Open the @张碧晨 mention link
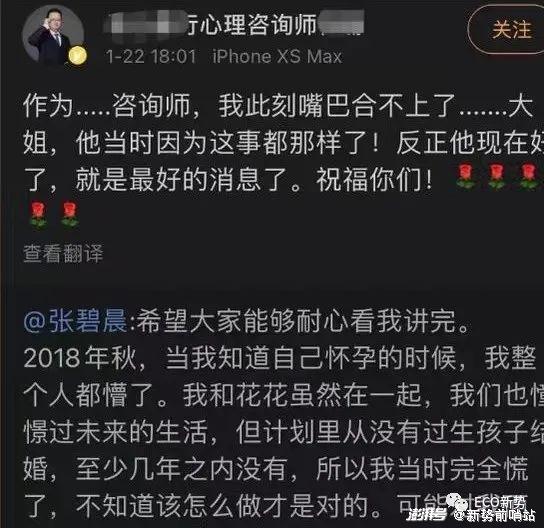The width and height of the screenshot is (544, 528). [x=75, y=321]
